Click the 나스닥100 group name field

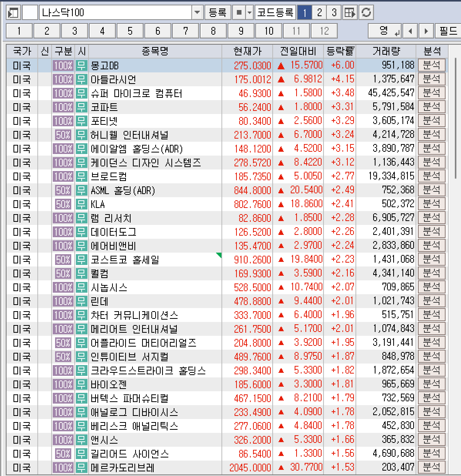pyautogui.click(x=116, y=13)
